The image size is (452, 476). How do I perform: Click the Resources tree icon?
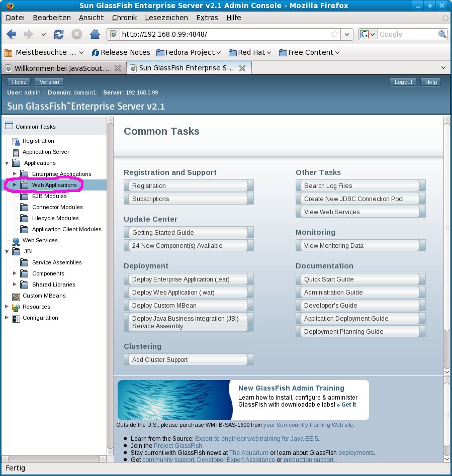(16, 307)
